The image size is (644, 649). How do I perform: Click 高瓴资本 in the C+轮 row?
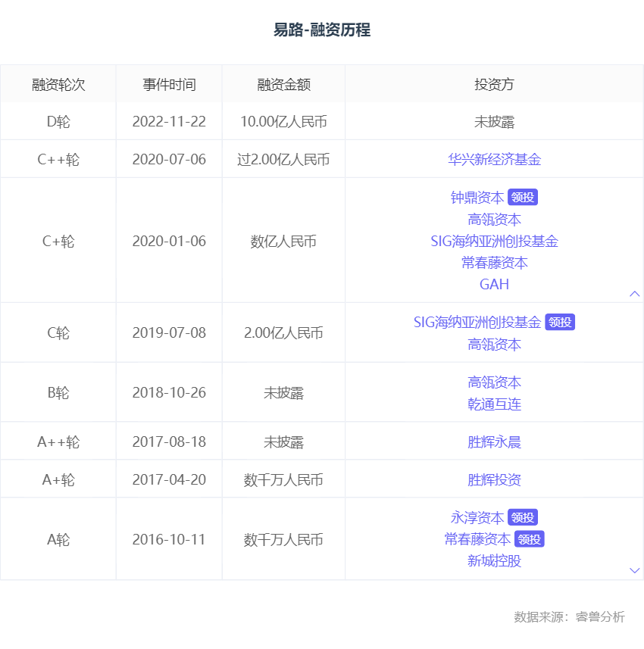494,220
